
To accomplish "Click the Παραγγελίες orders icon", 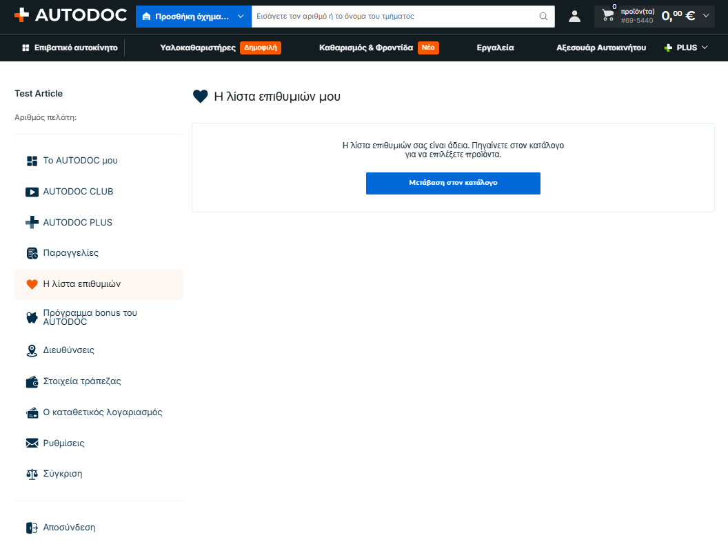I will (x=32, y=253).
